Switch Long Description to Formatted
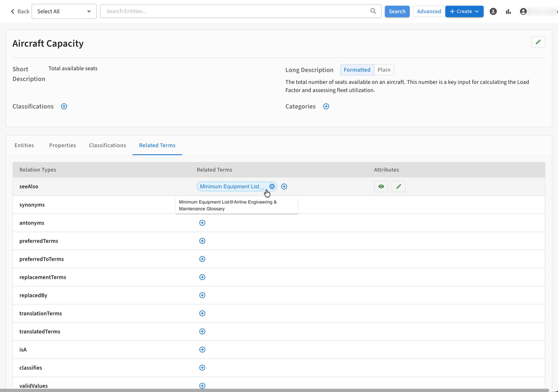The image size is (558, 392). [357, 70]
